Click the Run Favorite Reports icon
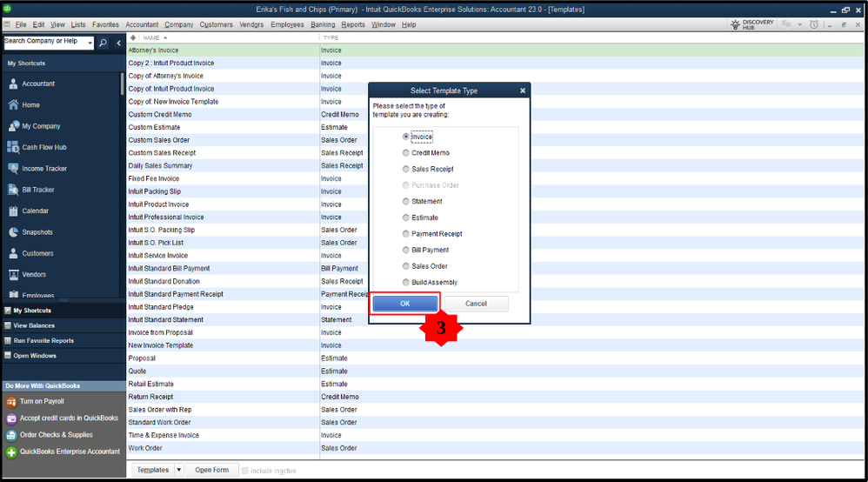The width and height of the screenshot is (868, 482). (x=8, y=341)
